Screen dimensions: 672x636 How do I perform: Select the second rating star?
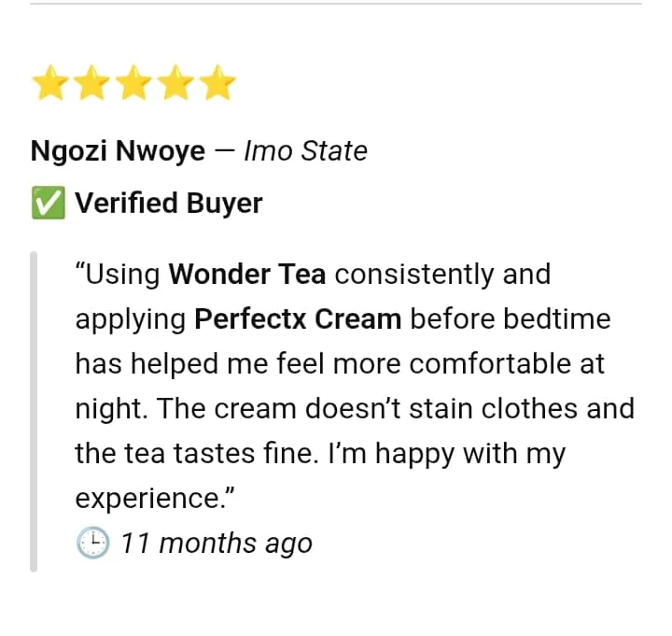pos(92,83)
